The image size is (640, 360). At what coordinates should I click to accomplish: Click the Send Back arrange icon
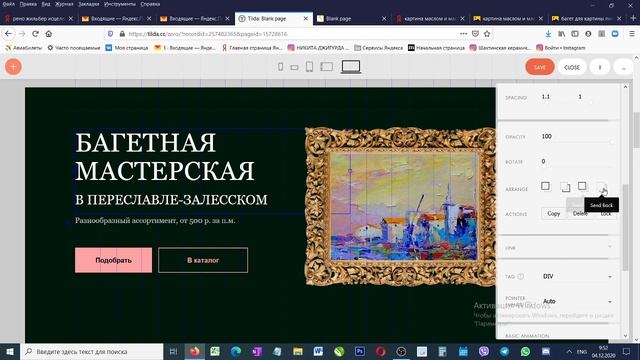(x=602, y=188)
